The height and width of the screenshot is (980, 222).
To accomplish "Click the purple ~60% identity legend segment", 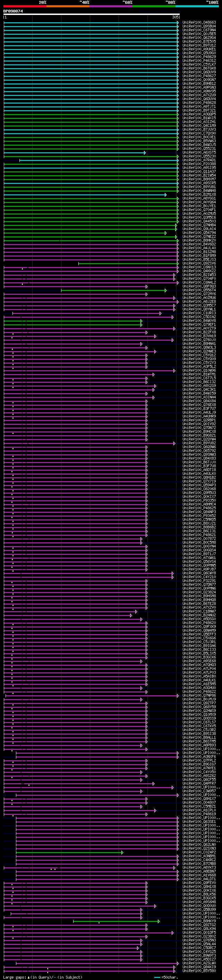I will click(111, 6).
